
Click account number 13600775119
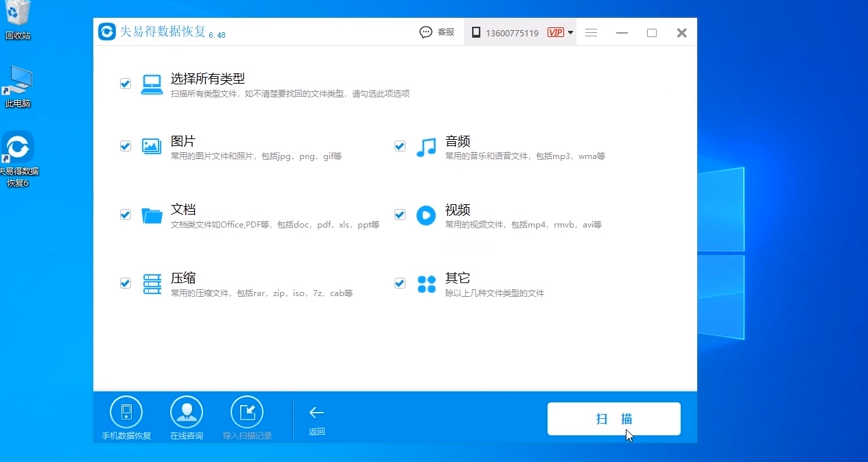click(x=512, y=33)
